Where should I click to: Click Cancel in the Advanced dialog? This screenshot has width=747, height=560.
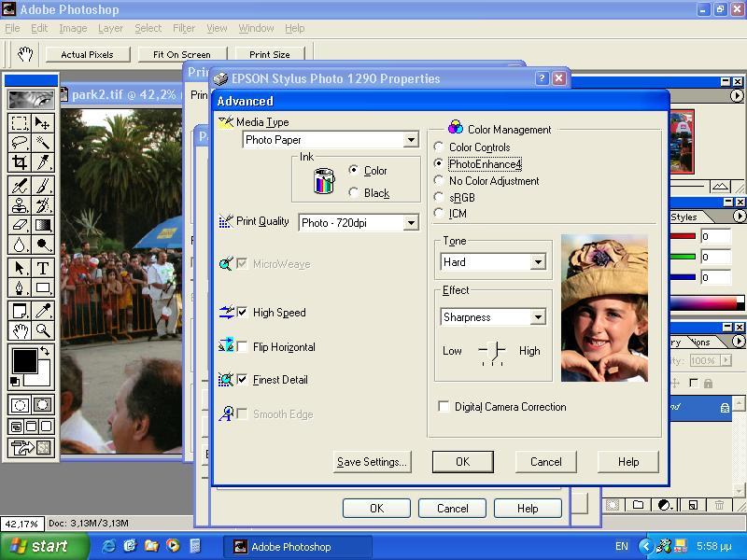(546, 461)
